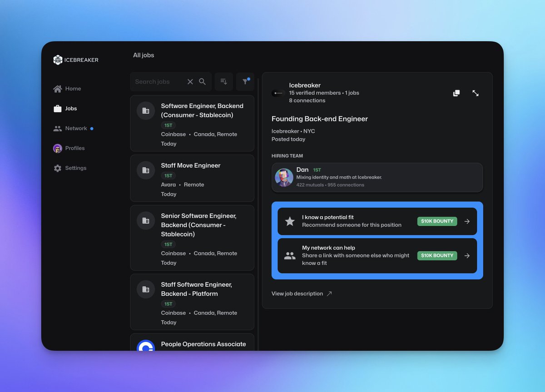Click the Profiles avatar icon
Image resolution: width=545 pixels, height=392 pixels.
coord(58,148)
